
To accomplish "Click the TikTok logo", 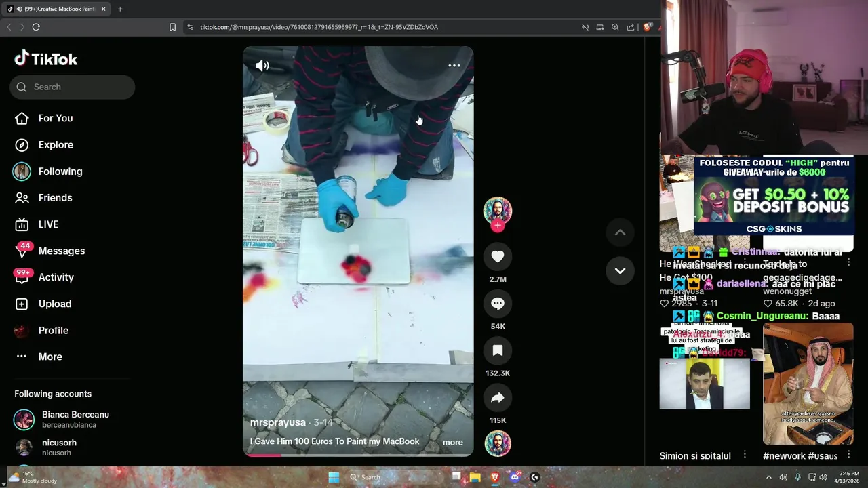I will 46,59.
